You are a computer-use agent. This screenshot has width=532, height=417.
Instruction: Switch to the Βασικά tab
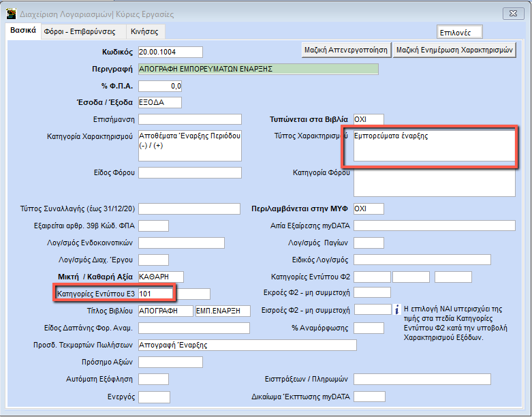[x=23, y=31]
